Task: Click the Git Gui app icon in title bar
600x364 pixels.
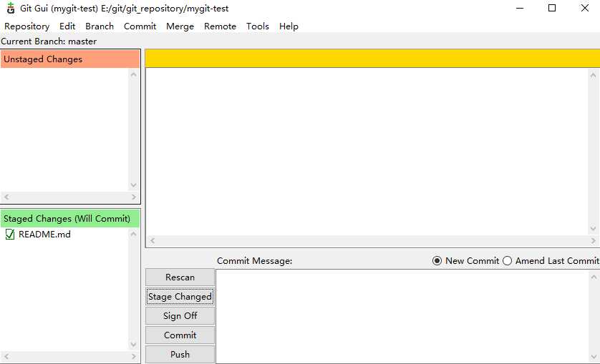Action: (x=11, y=8)
